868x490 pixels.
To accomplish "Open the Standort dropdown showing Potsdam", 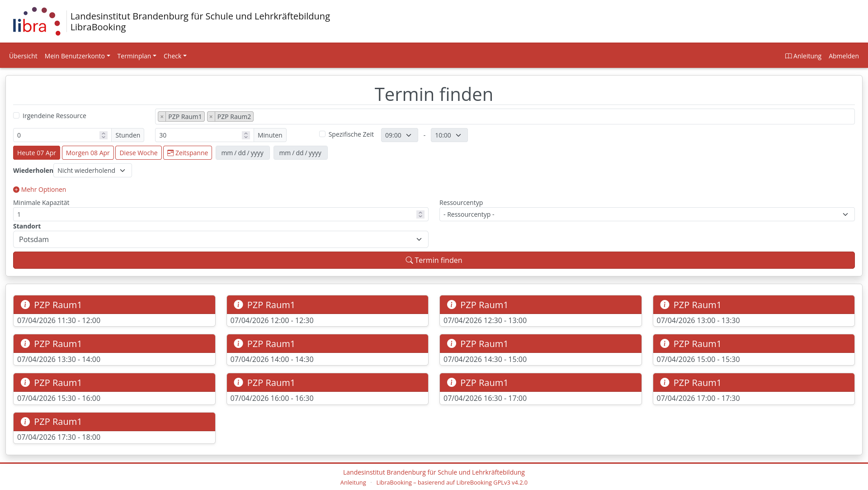I will click(220, 239).
